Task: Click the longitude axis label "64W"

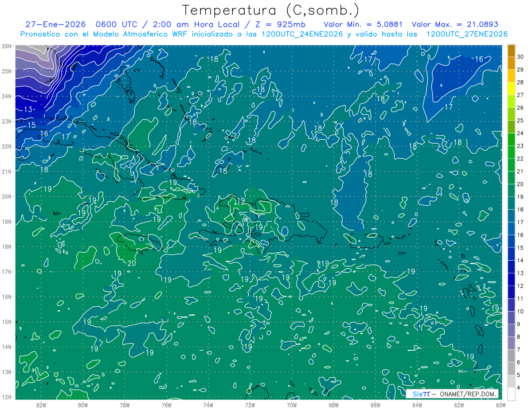Action: click(x=417, y=405)
